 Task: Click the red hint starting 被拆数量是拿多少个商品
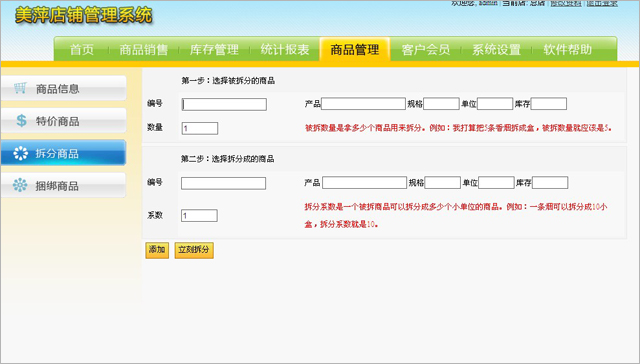(x=458, y=128)
